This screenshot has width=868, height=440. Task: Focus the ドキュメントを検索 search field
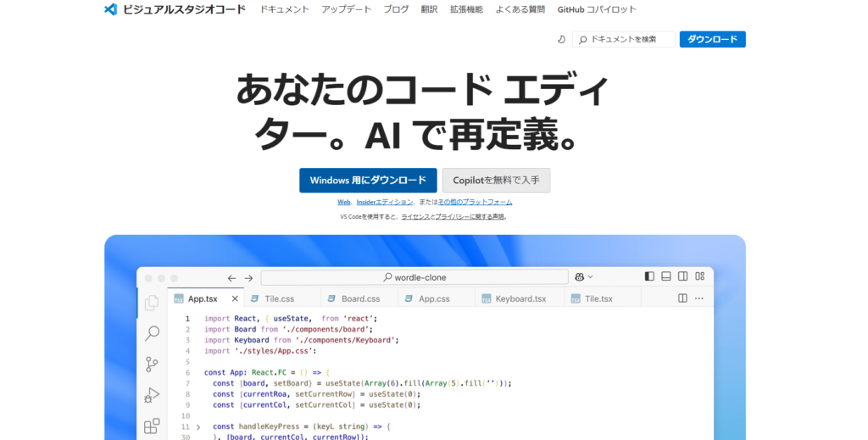(623, 39)
